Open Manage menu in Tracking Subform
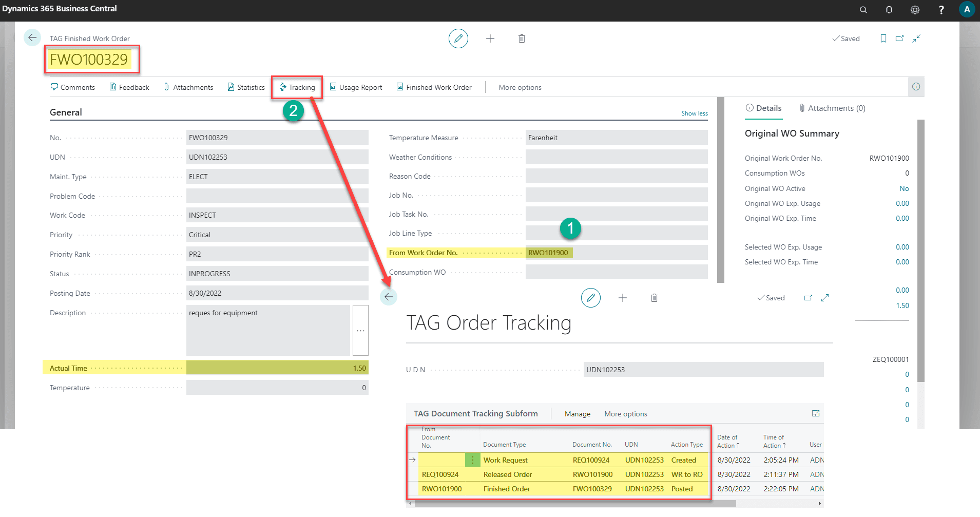 [578, 414]
